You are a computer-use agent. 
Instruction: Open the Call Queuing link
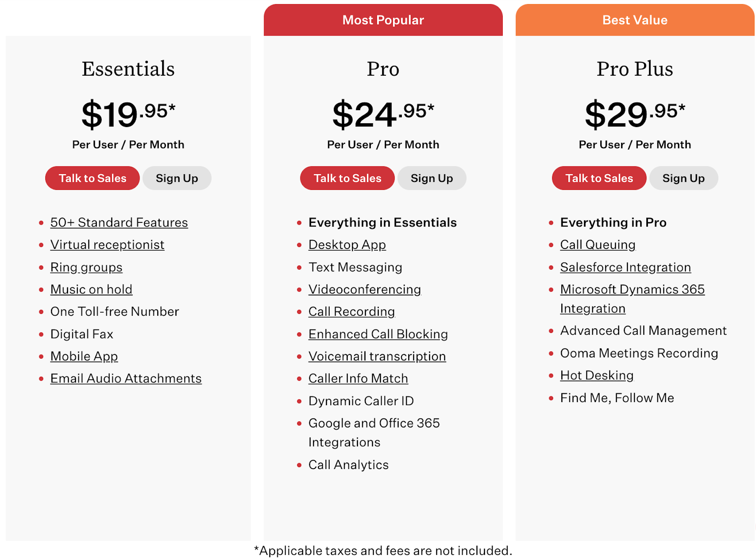point(598,245)
